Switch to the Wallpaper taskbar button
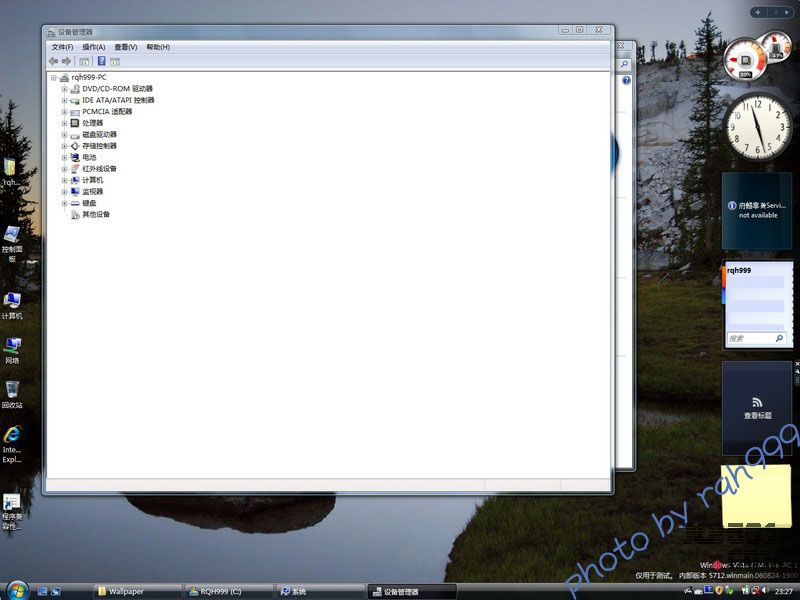Screen dimensions: 800x600 [137, 591]
